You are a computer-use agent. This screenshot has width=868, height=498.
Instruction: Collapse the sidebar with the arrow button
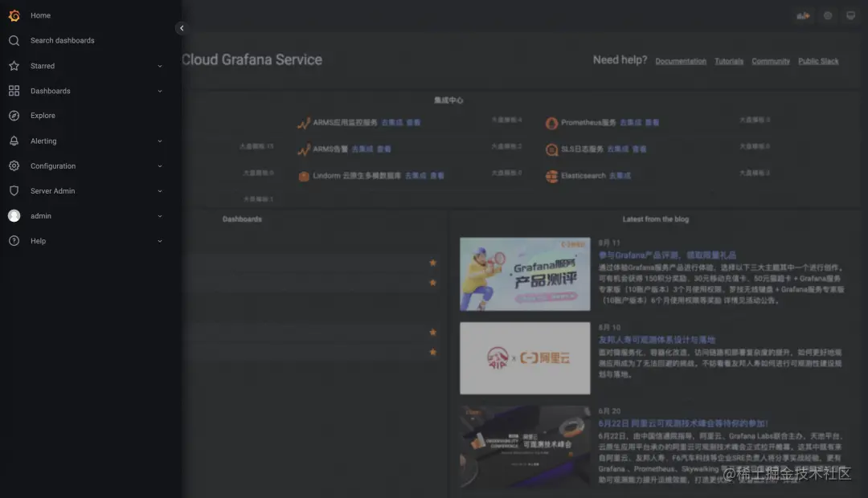182,28
